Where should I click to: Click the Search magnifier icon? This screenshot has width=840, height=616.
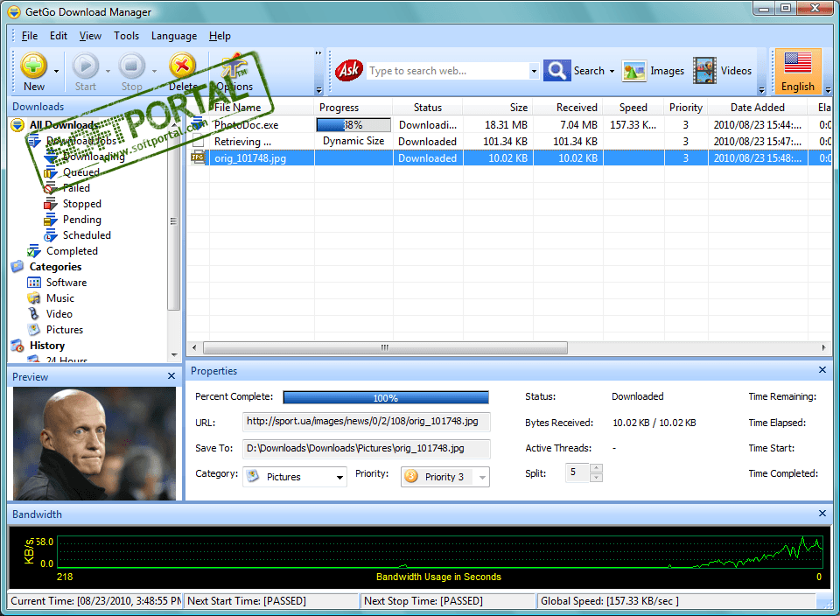(556, 70)
